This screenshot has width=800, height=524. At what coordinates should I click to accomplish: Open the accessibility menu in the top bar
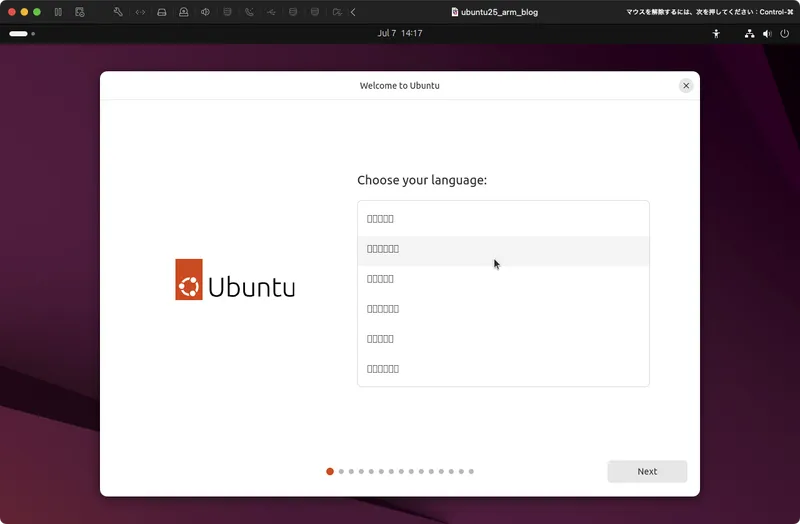point(716,34)
